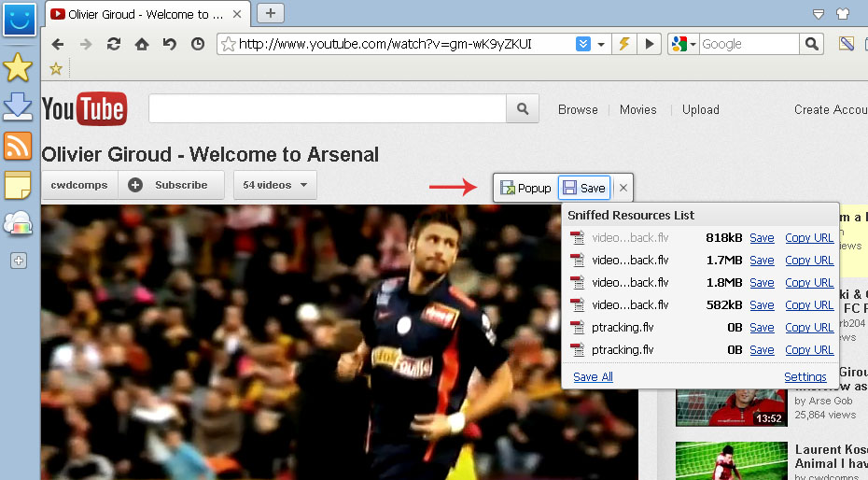Click the YouTube logo
868x480 pixels.
(x=84, y=108)
